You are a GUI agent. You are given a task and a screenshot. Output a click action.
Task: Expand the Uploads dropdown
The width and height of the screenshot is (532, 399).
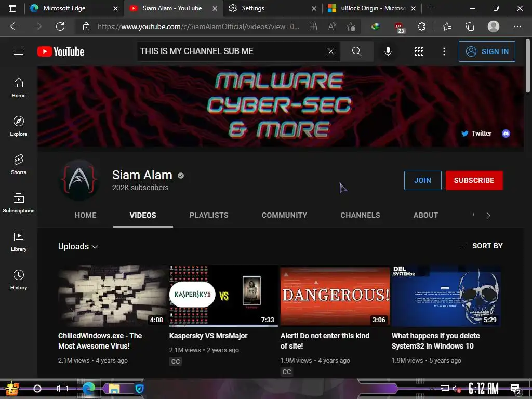(78, 246)
